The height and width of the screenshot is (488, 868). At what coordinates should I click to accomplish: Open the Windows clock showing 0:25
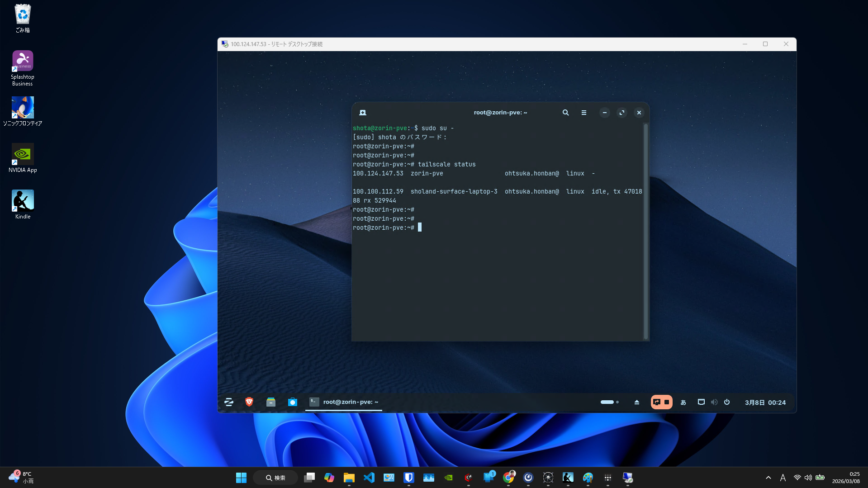pyautogui.click(x=846, y=478)
